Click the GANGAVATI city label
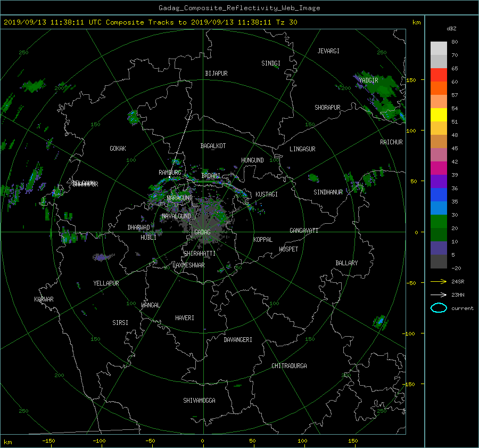 coord(304,230)
